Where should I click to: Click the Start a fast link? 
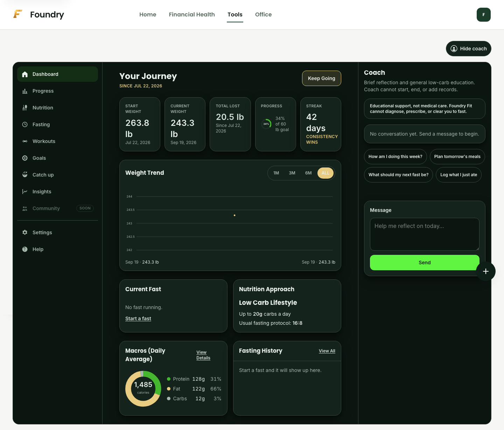[x=138, y=318]
